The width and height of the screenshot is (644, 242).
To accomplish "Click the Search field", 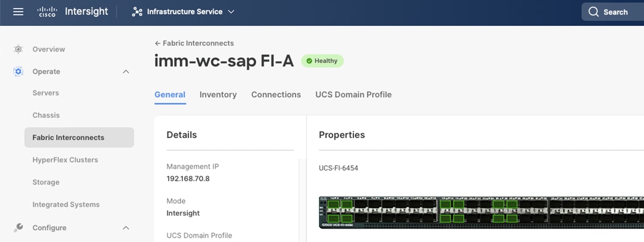I will pyautogui.click(x=613, y=12).
